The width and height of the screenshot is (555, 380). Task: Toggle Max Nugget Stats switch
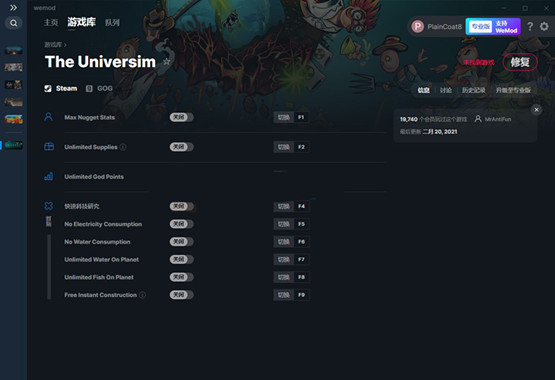[181, 117]
